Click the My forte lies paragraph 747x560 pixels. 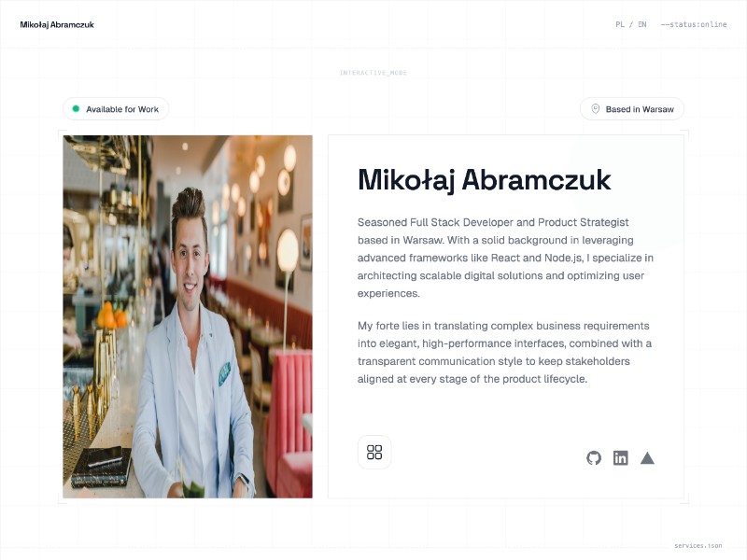click(x=504, y=353)
